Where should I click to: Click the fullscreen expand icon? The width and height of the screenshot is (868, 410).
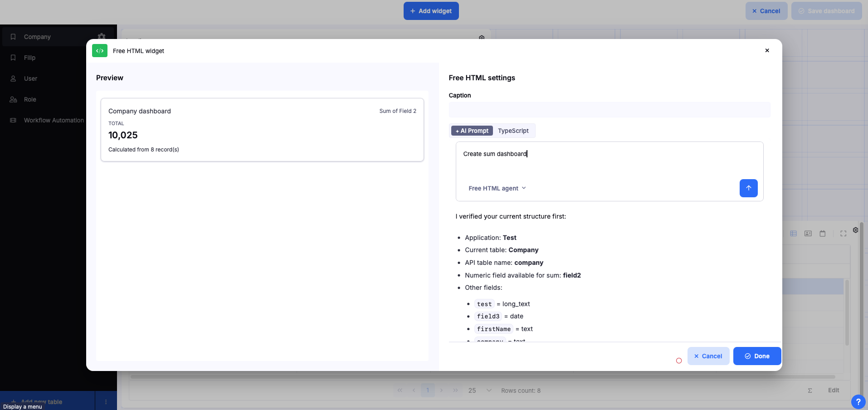tap(844, 234)
